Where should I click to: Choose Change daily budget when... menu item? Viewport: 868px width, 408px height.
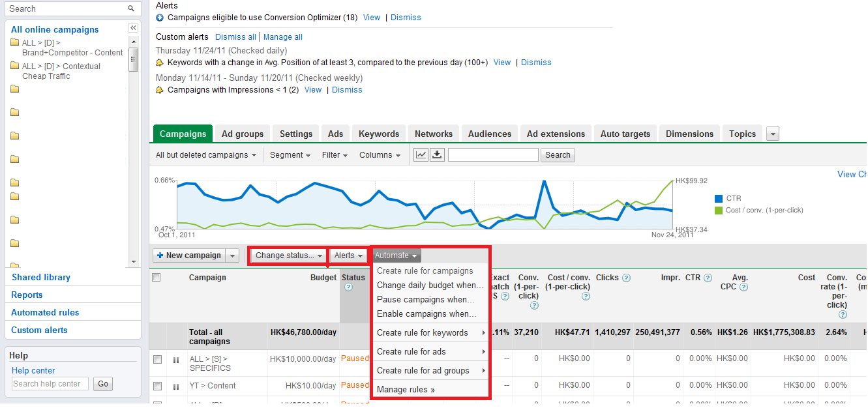click(x=430, y=285)
